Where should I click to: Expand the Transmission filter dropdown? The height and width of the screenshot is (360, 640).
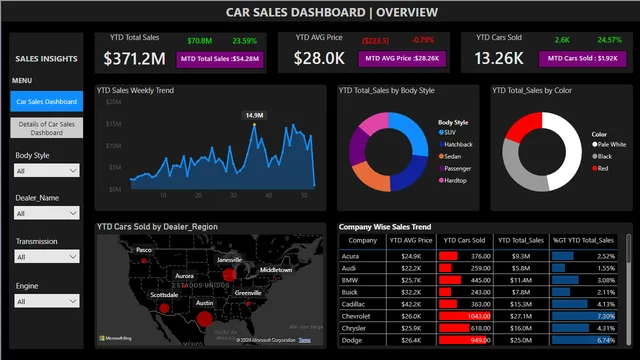47,257
